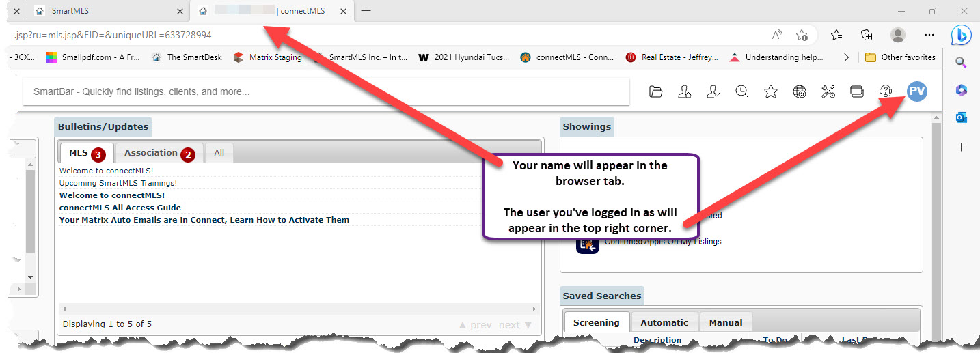Viewport: 980px width, 353px height.
Task: Open Outlook in Edge sidebar
Action: click(961, 118)
